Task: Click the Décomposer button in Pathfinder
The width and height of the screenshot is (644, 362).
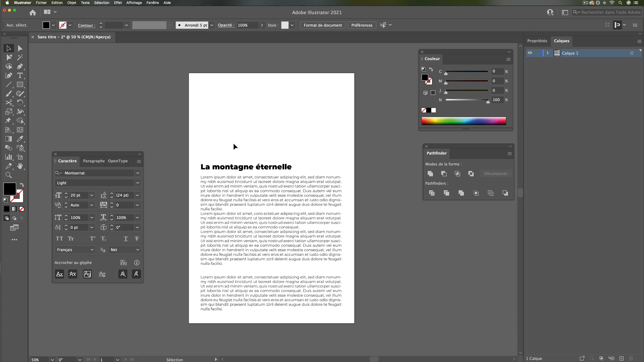Action: (x=495, y=174)
